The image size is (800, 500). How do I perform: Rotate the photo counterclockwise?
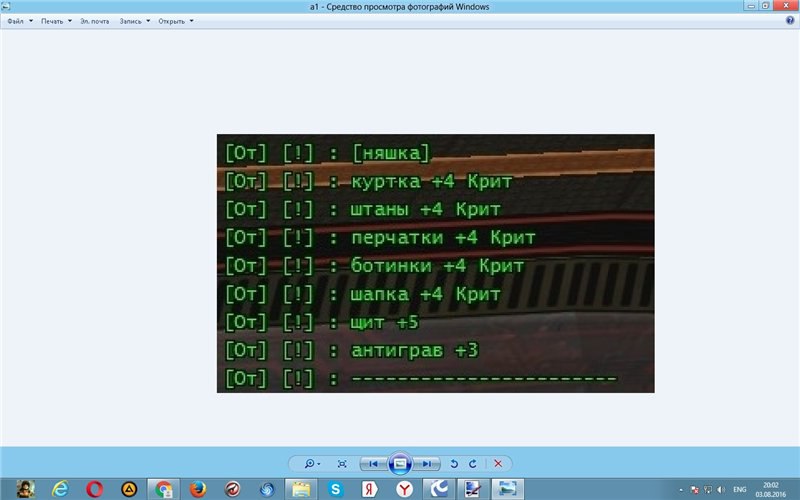pyautogui.click(x=454, y=464)
